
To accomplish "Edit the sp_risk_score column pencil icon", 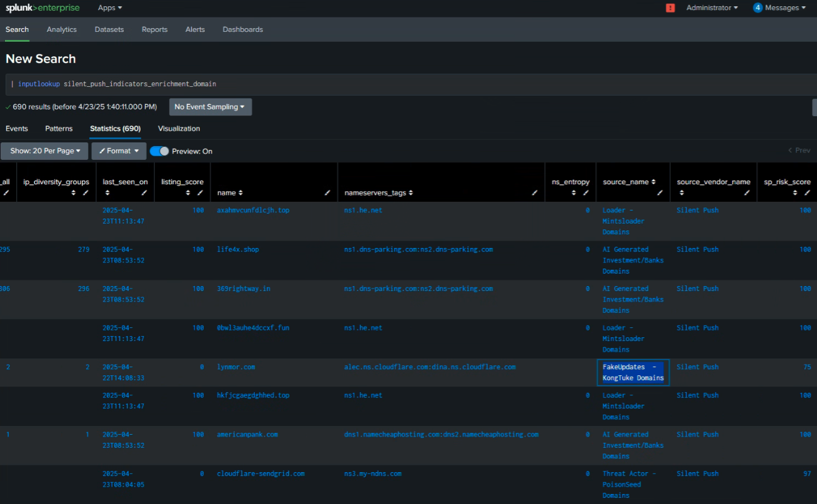I will point(807,193).
